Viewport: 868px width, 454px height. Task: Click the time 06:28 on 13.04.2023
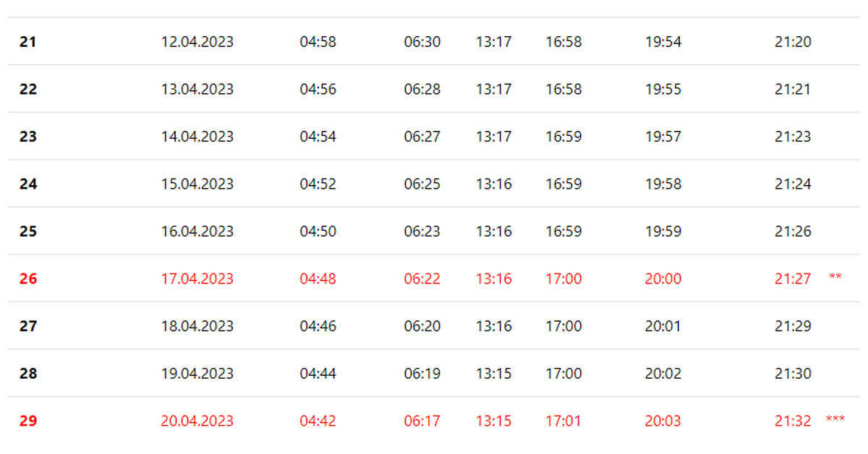(422, 89)
